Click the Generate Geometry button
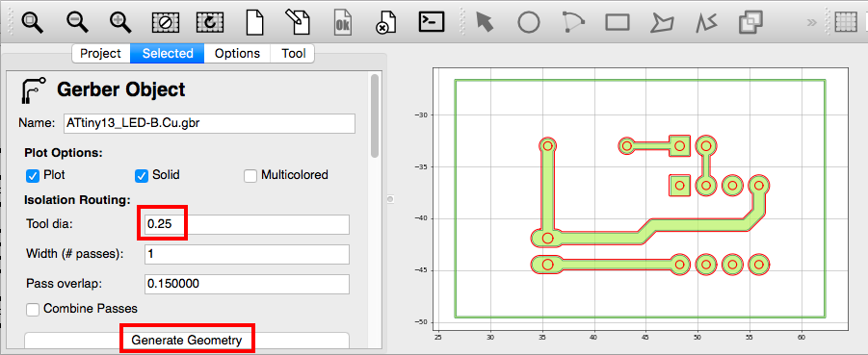Screen dimensions: 868x355 [x=187, y=340]
